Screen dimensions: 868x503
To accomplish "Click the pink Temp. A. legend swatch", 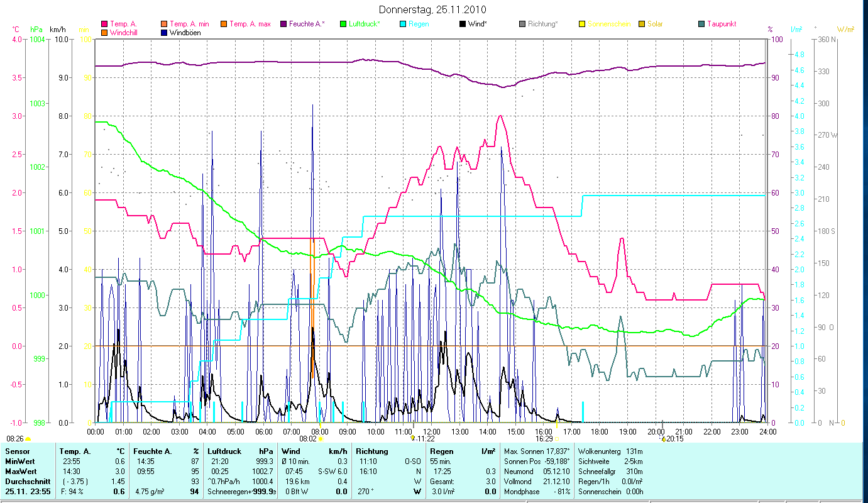I will 104,24.
